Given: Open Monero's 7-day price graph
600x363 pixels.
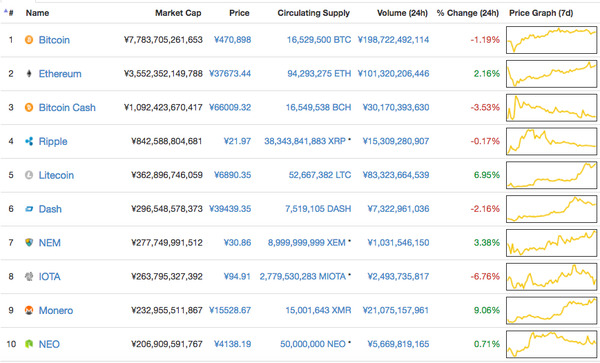Looking at the screenshot, I should (551, 311).
